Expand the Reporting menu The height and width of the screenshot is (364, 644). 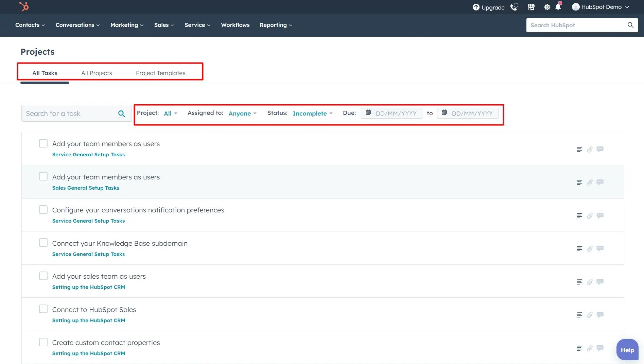[x=276, y=25]
